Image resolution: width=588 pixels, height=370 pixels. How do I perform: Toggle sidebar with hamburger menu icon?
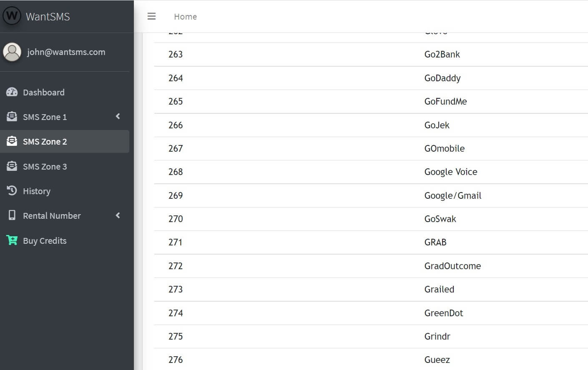(x=151, y=16)
